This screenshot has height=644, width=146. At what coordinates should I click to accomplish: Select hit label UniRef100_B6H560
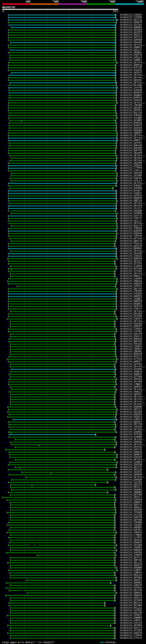[x=131, y=249]
